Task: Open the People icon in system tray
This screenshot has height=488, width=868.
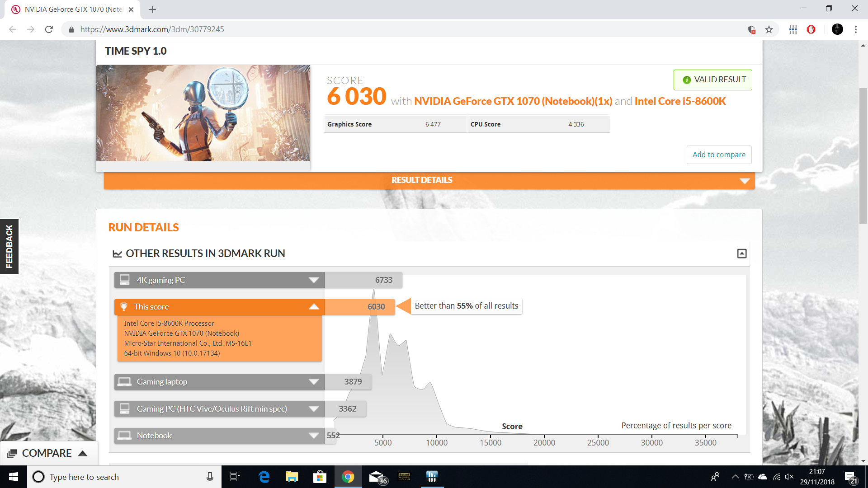Action: pyautogui.click(x=715, y=477)
